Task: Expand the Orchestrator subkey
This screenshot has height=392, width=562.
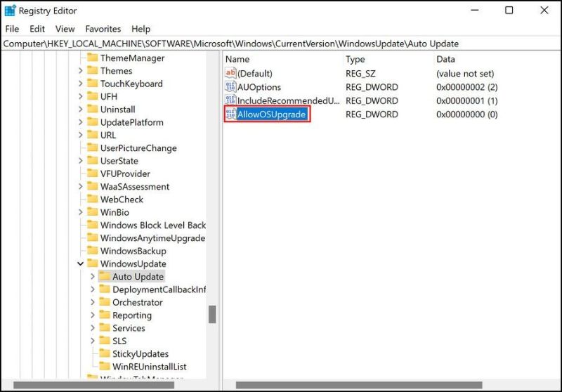Action: [x=93, y=303]
